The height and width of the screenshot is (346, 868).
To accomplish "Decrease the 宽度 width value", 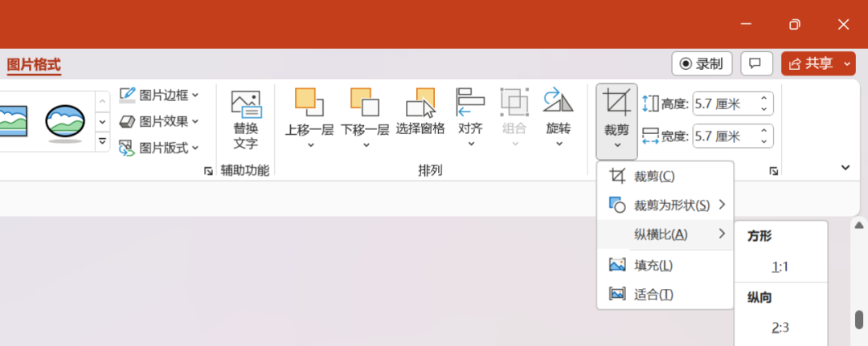I will [x=764, y=141].
